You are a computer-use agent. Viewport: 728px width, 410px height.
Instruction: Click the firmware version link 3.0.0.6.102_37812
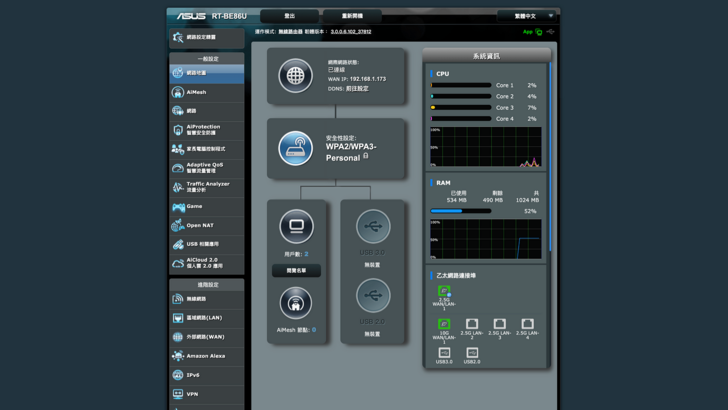tap(345, 32)
